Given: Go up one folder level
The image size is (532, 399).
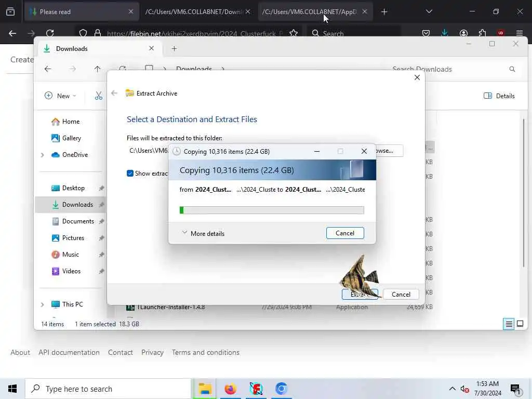Looking at the screenshot, I should 97,69.
